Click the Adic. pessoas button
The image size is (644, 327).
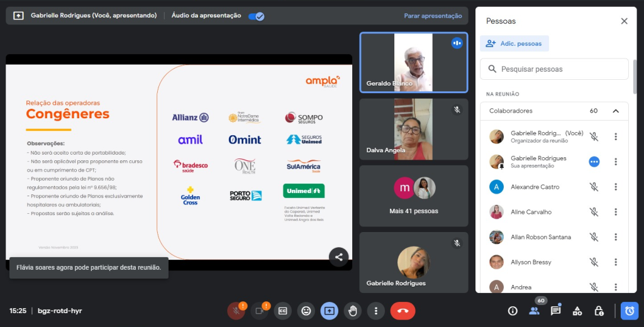514,43
